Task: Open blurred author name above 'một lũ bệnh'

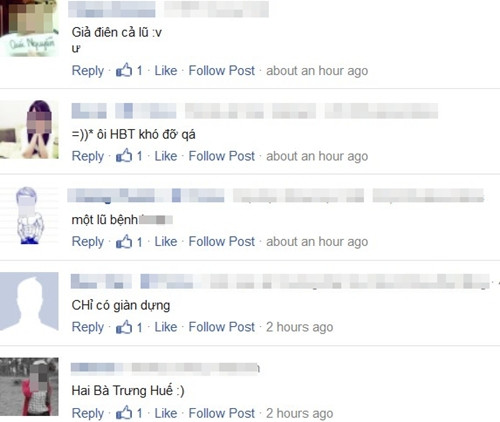Action: 146,195
